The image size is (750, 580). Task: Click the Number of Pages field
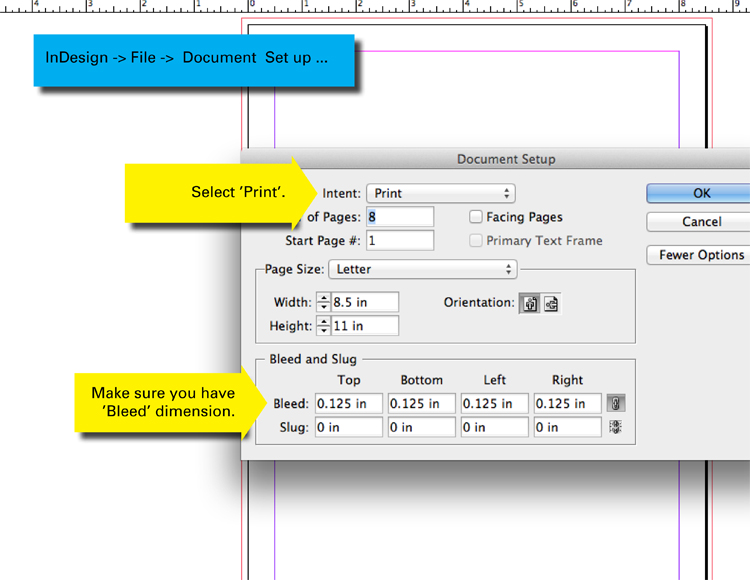(x=400, y=217)
